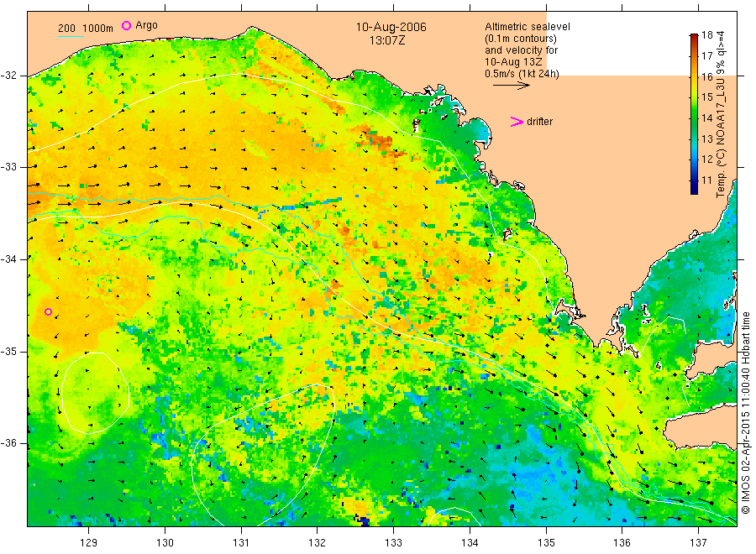
Task: Click the latitude label -34
Action: pyautogui.click(x=8, y=259)
